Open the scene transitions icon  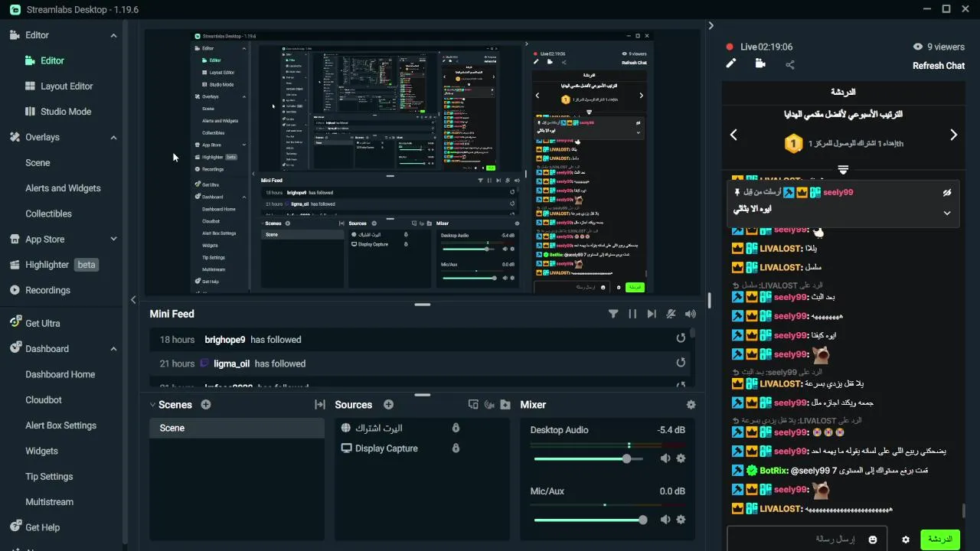click(320, 405)
